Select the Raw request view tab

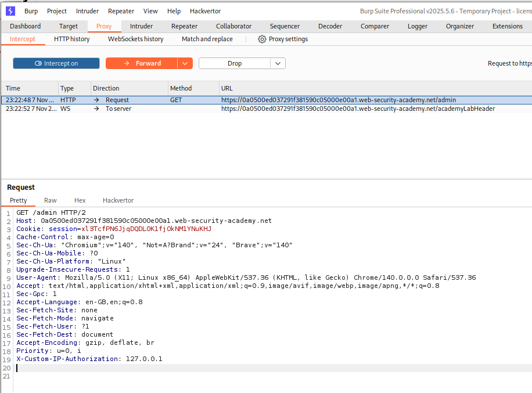[51, 200]
